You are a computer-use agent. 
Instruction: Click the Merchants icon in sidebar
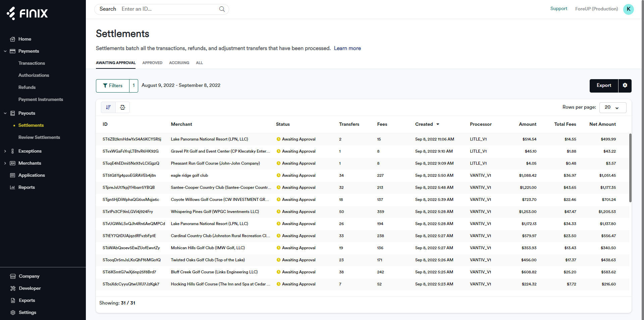coord(13,163)
